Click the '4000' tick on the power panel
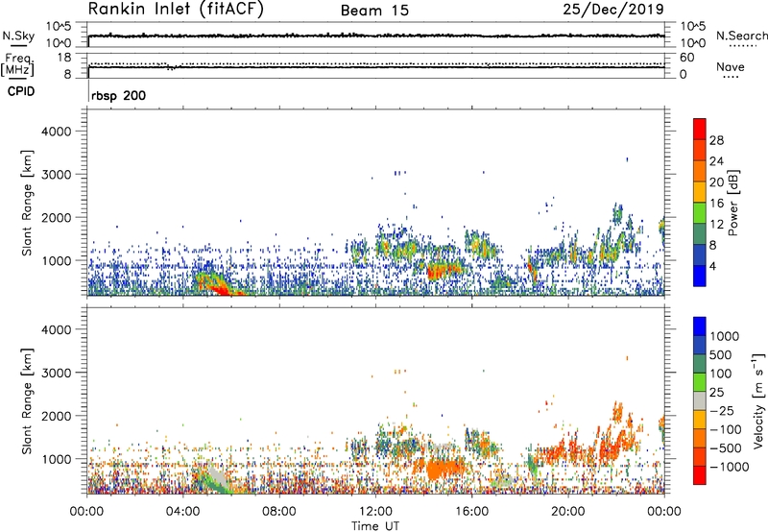The width and height of the screenshot is (768, 532). click(x=56, y=132)
